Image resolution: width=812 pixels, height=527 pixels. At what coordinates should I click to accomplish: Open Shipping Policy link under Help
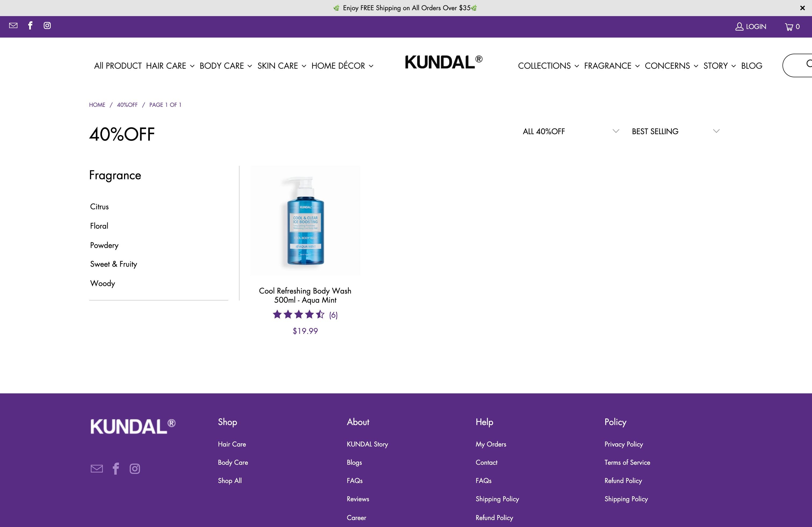[497, 499]
